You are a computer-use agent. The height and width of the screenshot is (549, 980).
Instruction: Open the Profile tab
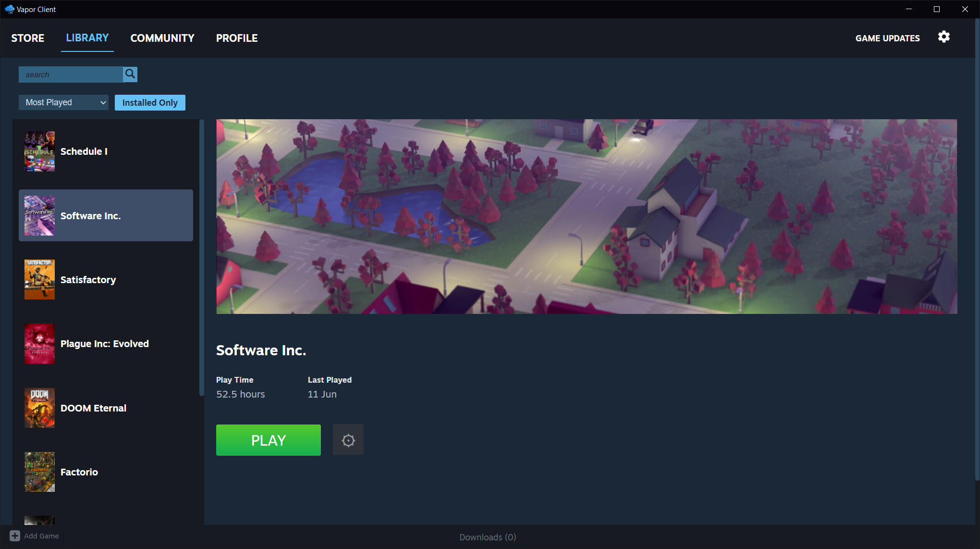(x=237, y=38)
